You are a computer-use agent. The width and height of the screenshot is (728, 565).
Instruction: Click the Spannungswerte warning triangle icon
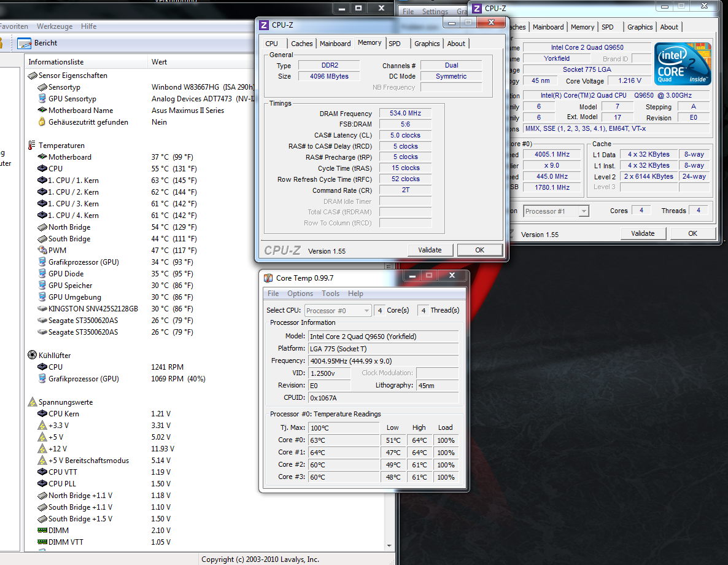point(32,402)
